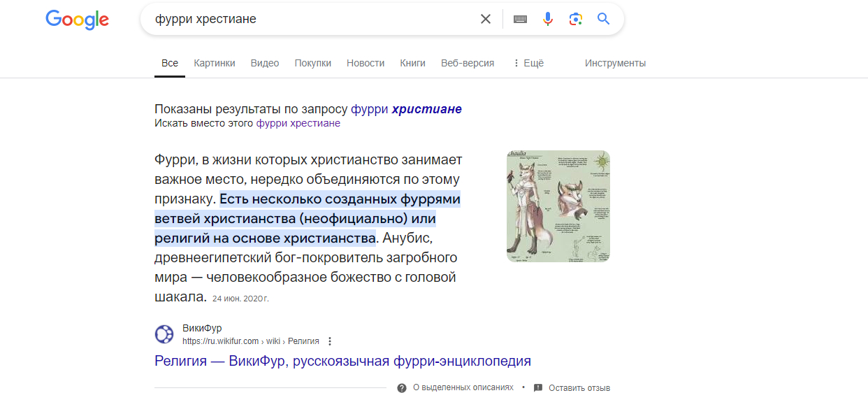Open Инструменты search tools
868x393 pixels.
pos(615,63)
